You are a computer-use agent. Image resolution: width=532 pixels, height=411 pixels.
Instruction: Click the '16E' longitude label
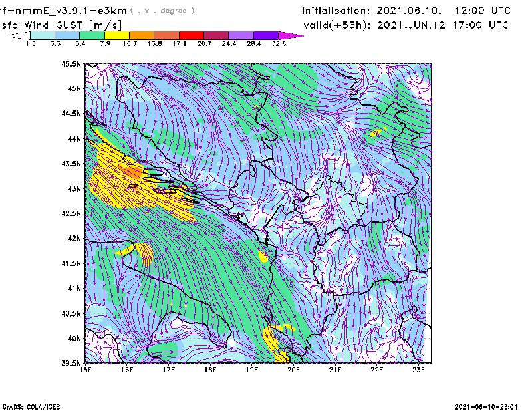click(127, 370)
